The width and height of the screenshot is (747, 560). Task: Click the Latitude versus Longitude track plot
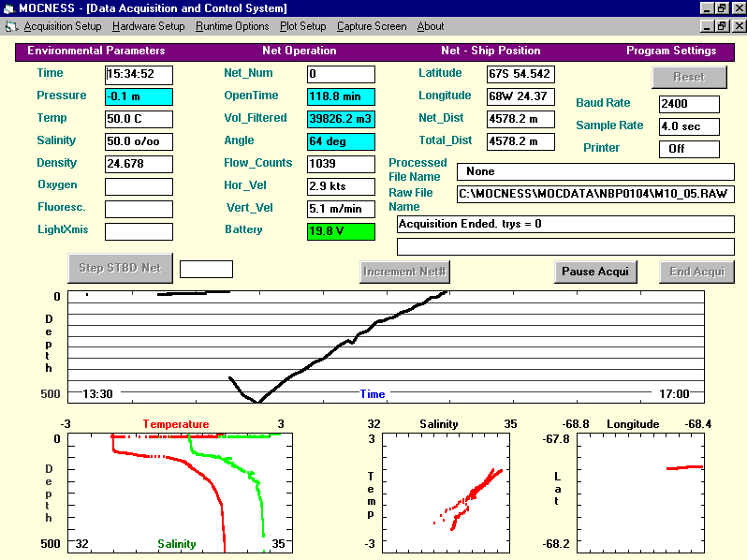click(641, 494)
